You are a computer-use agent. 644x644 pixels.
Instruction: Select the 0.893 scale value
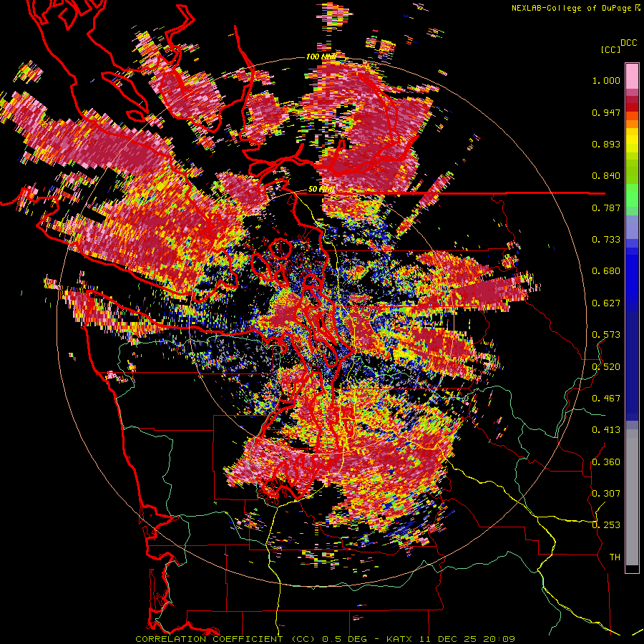606,144
